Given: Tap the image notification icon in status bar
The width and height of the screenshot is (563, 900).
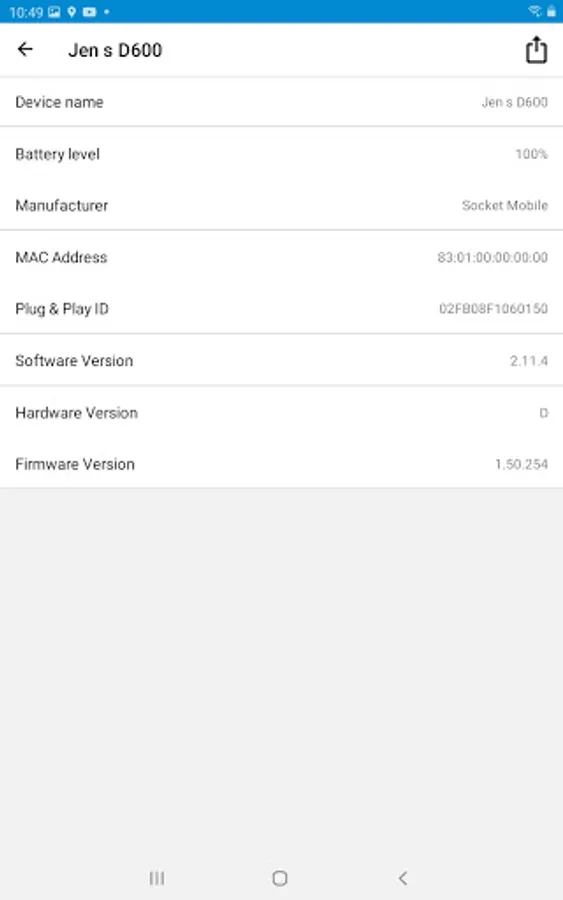Looking at the screenshot, I should pyautogui.click(x=54, y=12).
